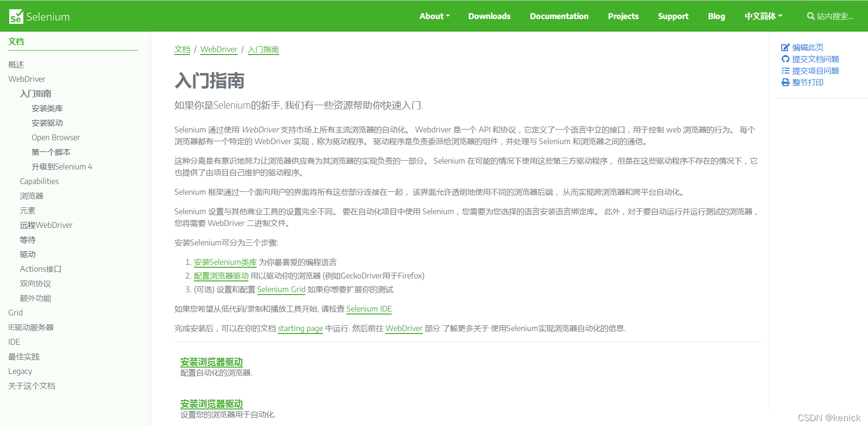The width and height of the screenshot is (868, 426).
Task: Click the edit page pencil icon
Action: [785, 47]
